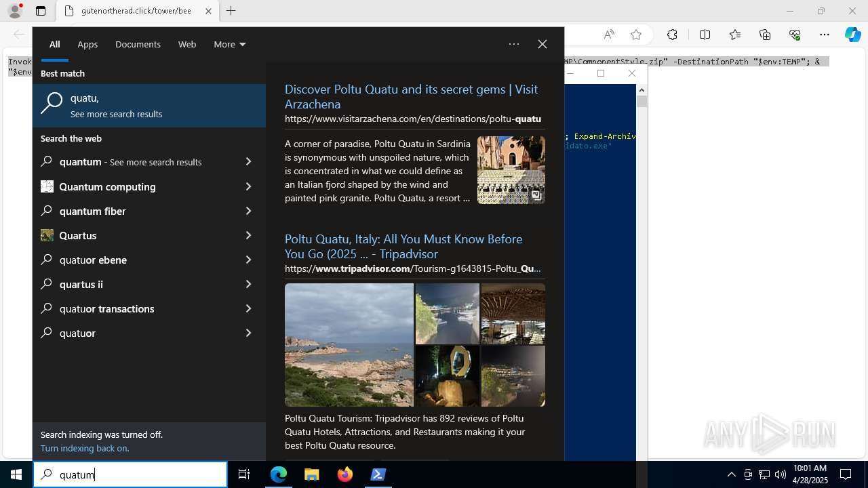This screenshot has width=868, height=488.
Task: Expand the Quantum computing suggestion arrow
Action: pyautogui.click(x=248, y=186)
